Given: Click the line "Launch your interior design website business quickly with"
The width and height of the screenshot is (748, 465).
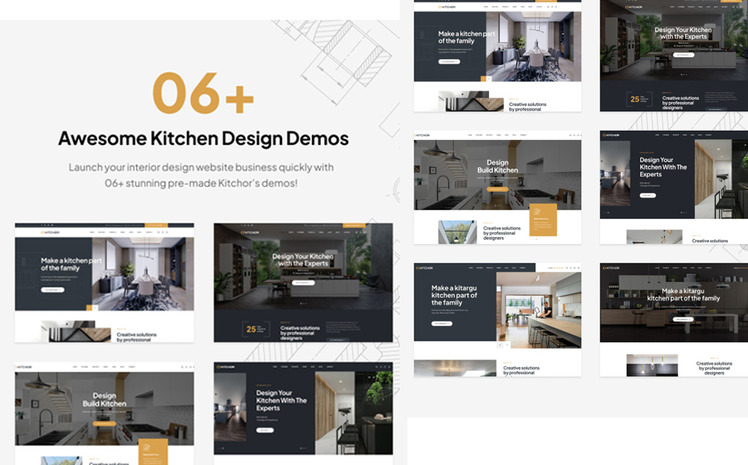Looking at the screenshot, I should pos(201,167).
